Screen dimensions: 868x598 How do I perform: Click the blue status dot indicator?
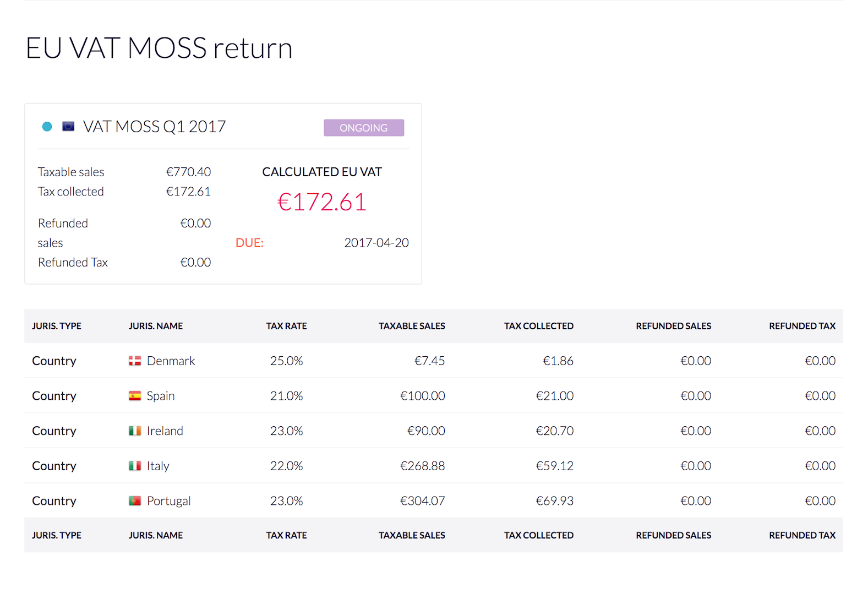47,127
